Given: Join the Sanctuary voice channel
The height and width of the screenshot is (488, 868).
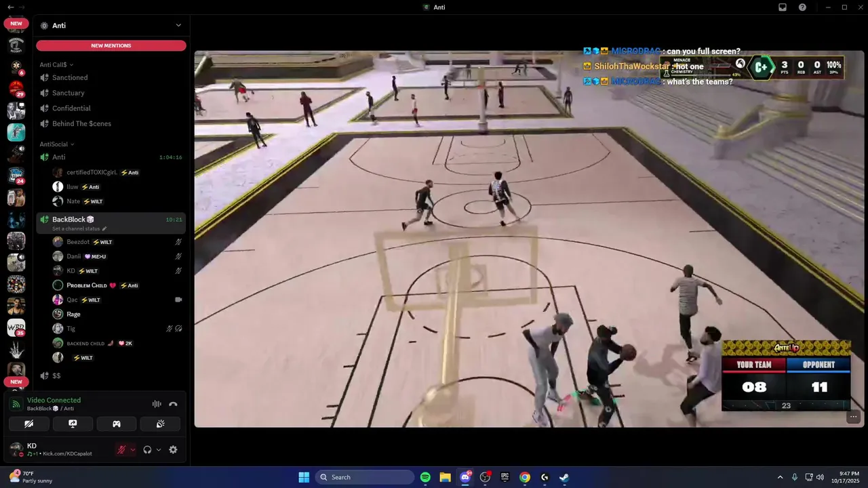Looking at the screenshot, I should coord(111,93).
